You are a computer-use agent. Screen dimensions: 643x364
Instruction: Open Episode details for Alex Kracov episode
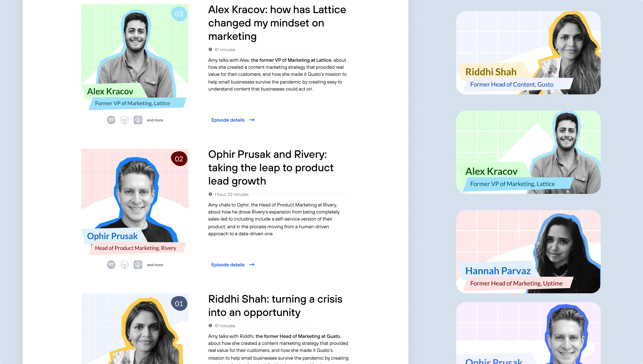228,120
